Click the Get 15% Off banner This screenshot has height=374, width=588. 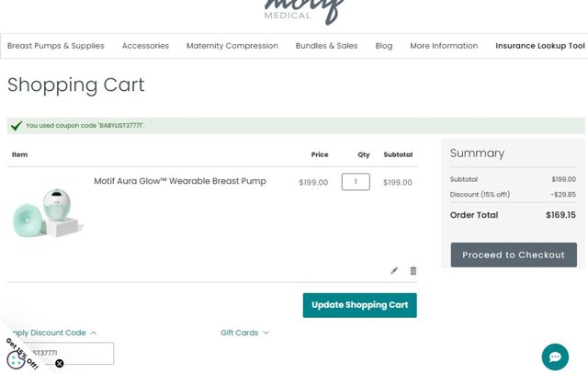[22, 353]
